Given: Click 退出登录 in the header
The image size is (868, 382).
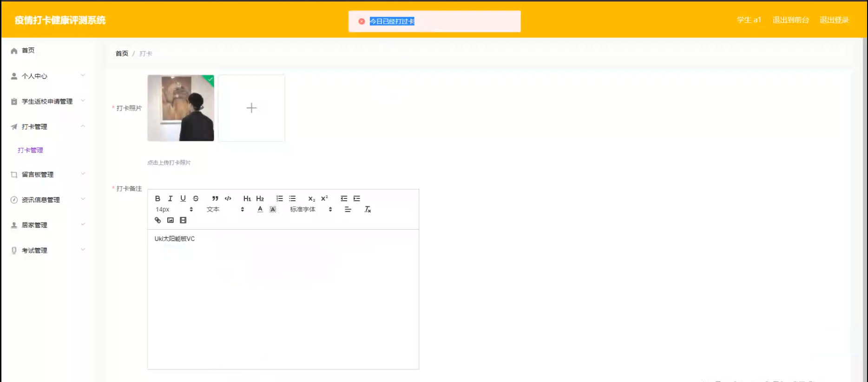Looking at the screenshot, I should [x=834, y=20].
